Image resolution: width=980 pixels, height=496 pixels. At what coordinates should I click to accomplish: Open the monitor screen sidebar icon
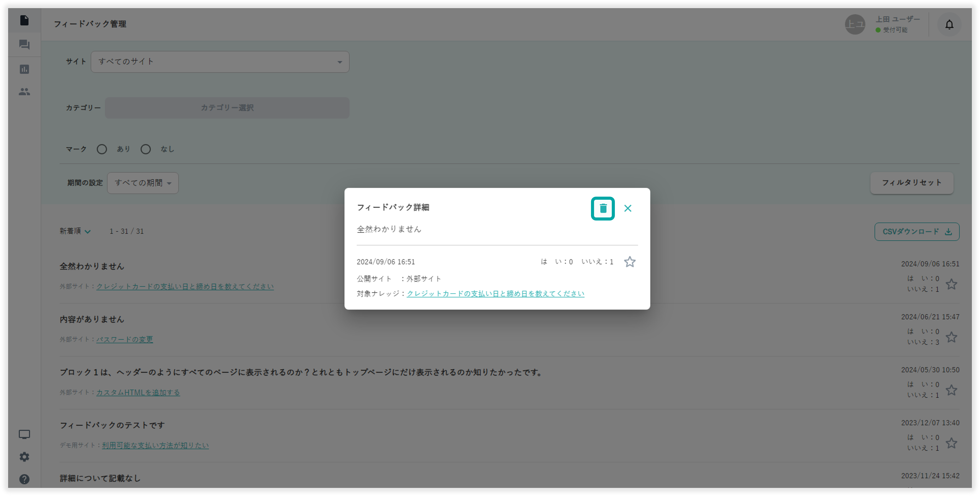click(24, 434)
